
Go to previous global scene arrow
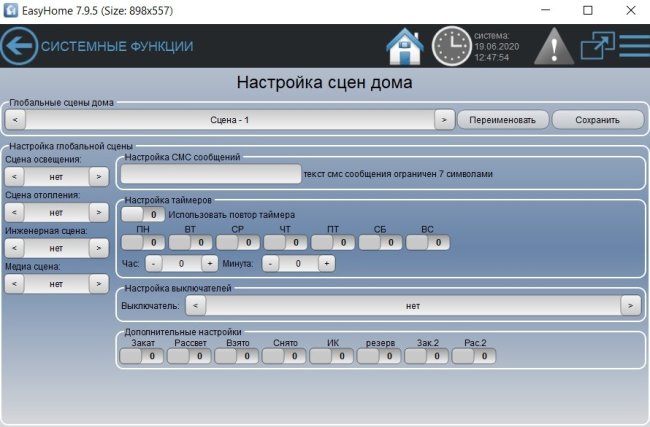(15, 120)
